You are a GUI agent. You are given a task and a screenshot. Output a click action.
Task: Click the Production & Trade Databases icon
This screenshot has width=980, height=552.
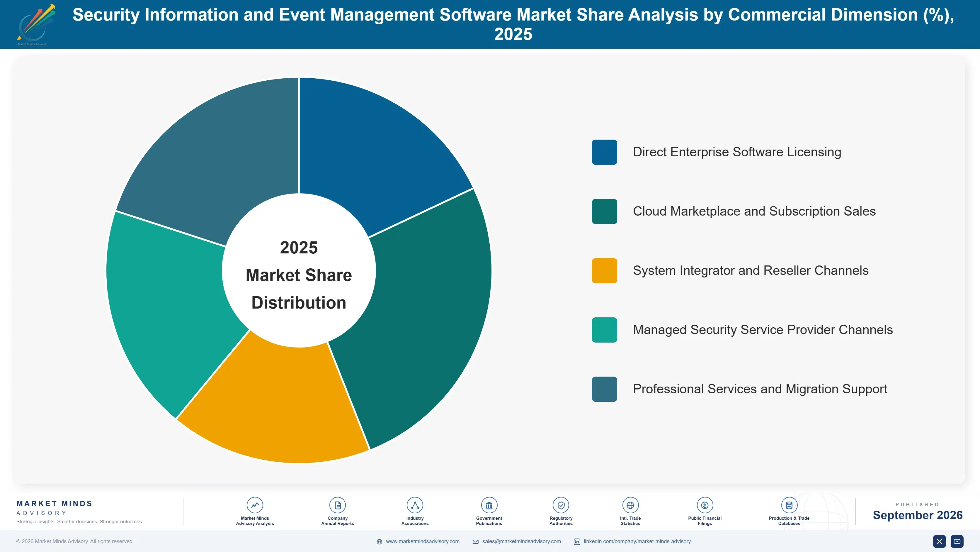click(x=789, y=505)
